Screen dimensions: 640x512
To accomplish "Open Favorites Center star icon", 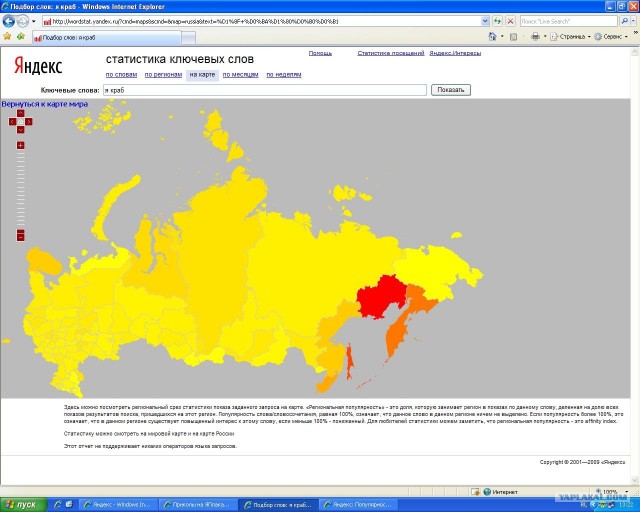I will click(x=7, y=37).
